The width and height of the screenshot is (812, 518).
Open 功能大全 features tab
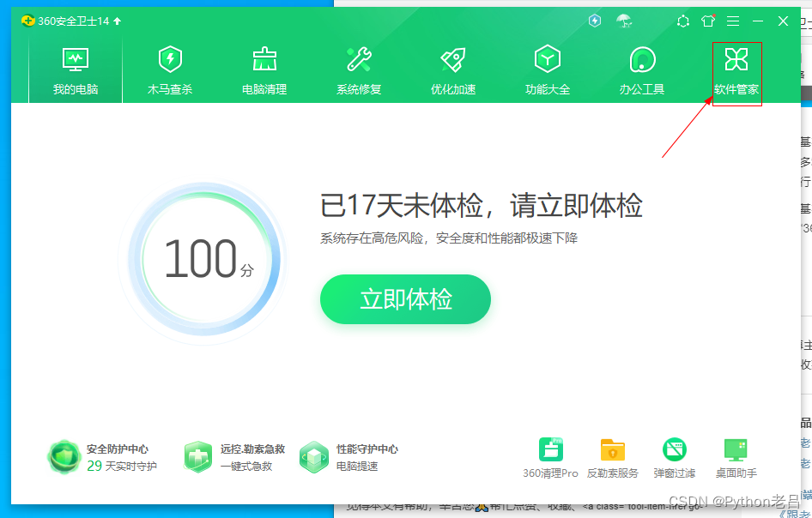(548, 71)
